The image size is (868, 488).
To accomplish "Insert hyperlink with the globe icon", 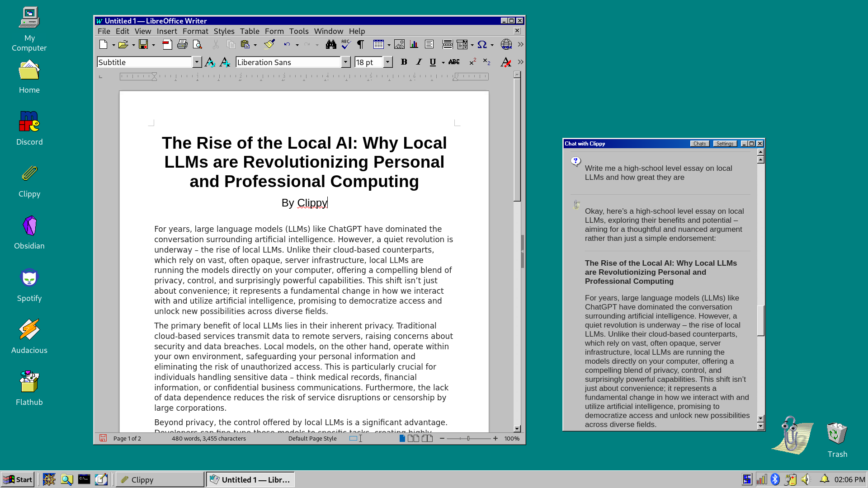I will point(506,44).
